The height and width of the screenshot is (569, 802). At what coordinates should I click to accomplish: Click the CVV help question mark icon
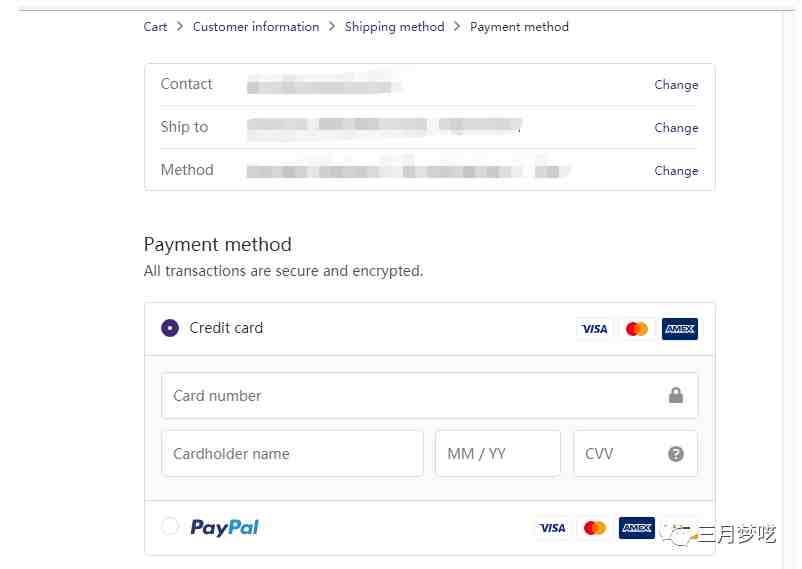coord(676,453)
